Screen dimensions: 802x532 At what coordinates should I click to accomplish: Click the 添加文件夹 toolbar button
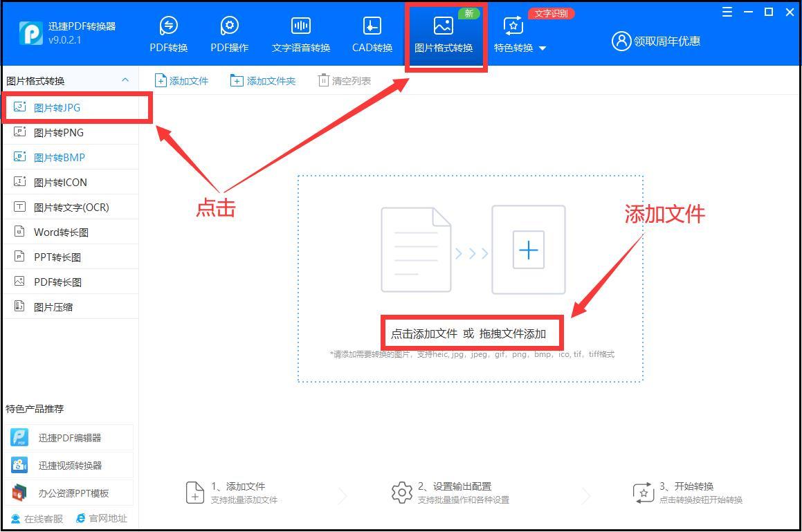pyautogui.click(x=263, y=80)
